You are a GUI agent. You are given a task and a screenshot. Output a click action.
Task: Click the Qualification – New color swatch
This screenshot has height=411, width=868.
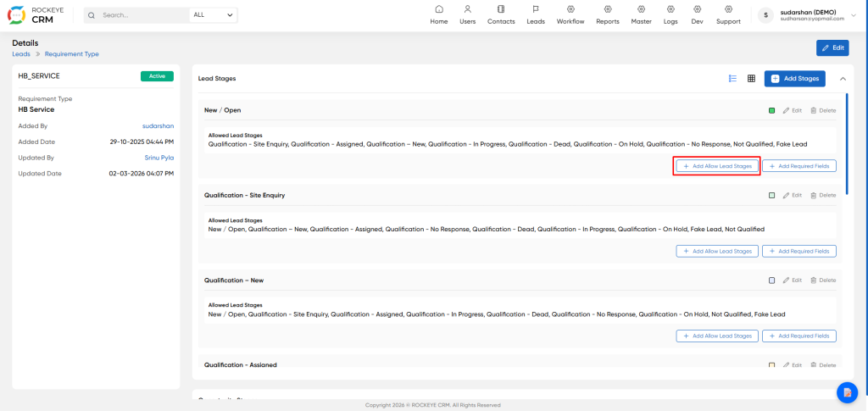coord(771,280)
